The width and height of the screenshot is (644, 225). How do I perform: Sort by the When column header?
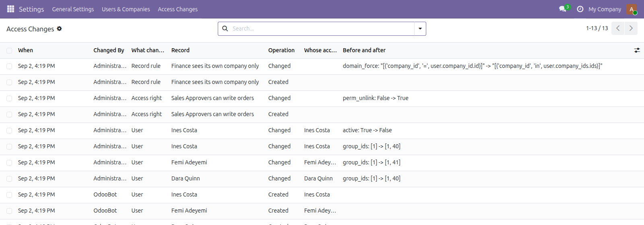(25, 50)
